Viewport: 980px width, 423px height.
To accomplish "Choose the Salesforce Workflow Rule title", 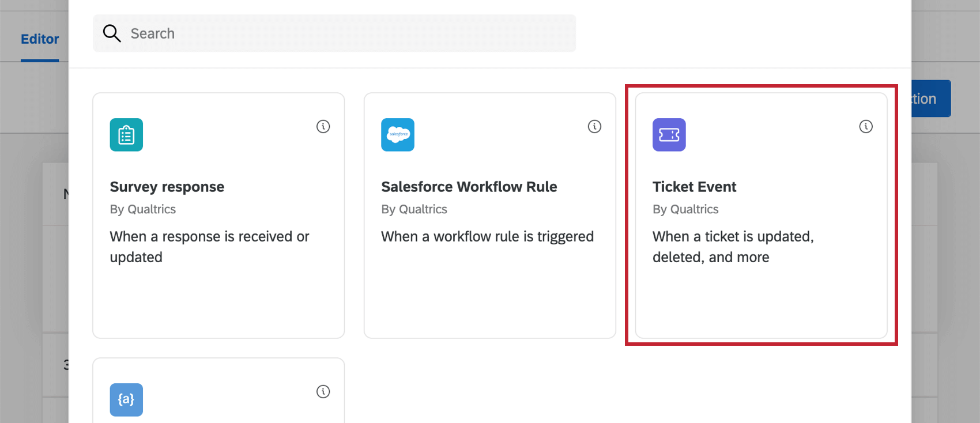I will point(469,187).
